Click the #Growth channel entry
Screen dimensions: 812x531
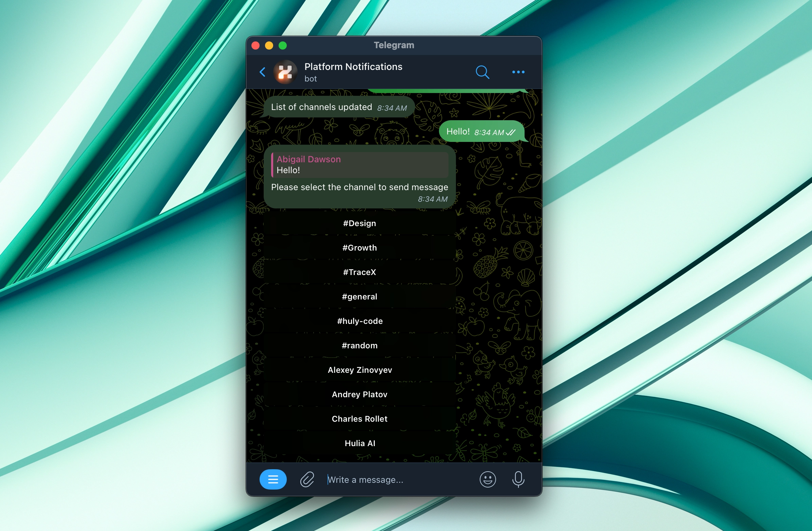pos(360,248)
